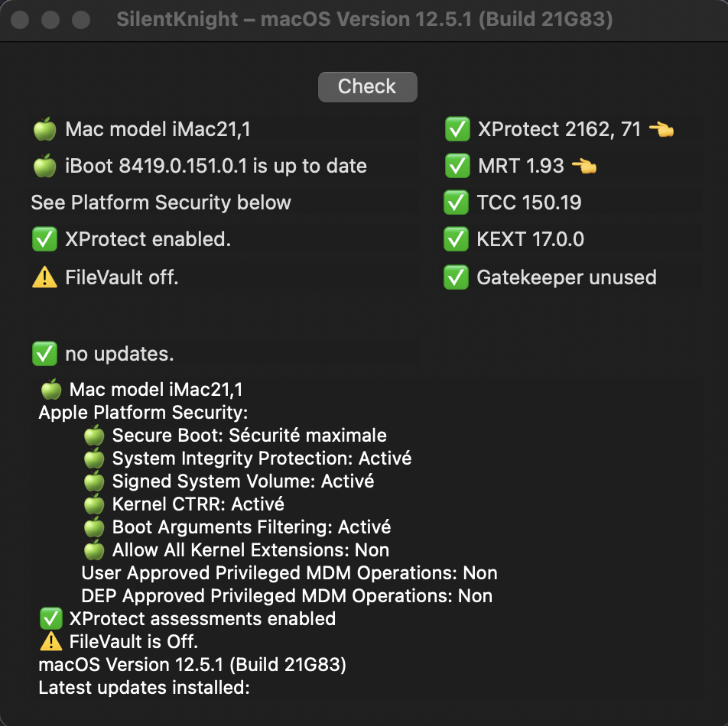Click the 'MRT 1.93' text

521,166
